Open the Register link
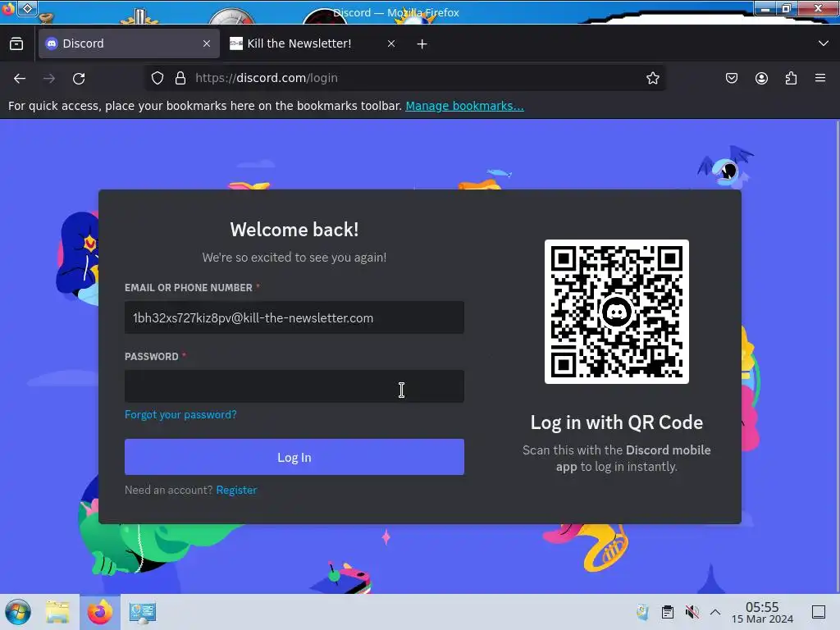The width and height of the screenshot is (840, 630). [236, 490]
